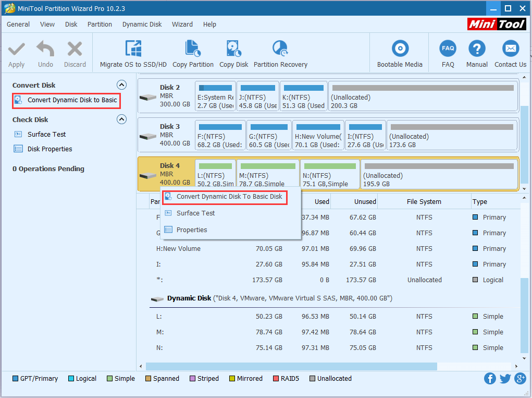Select N:(NTFS) simple volume block
Viewport: 532px width, 398px height.
point(330,175)
